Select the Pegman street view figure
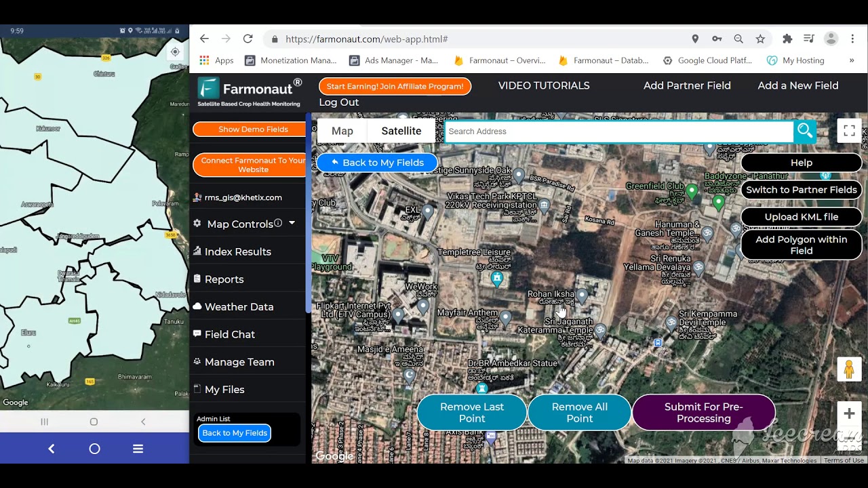868x488 pixels. [850, 369]
